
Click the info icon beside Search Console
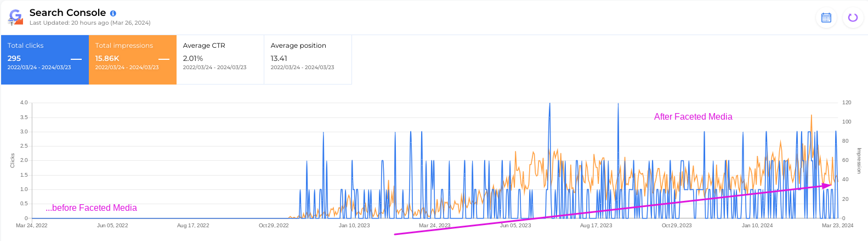coord(113,13)
